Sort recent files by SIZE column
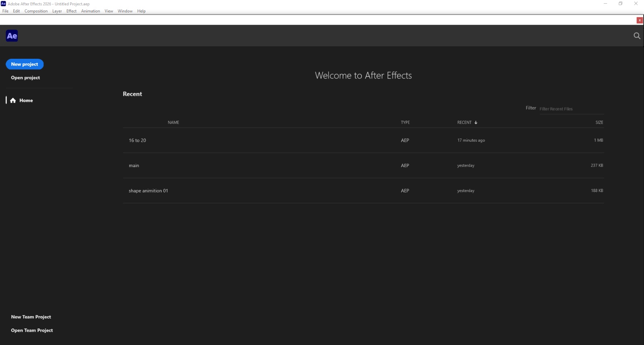The height and width of the screenshot is (345, 644). click(x=599, y=122)
